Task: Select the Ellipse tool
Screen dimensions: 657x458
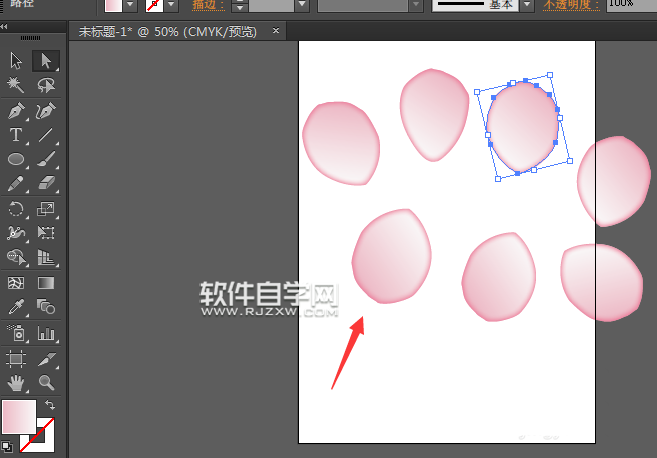Action: pos(16,159)
